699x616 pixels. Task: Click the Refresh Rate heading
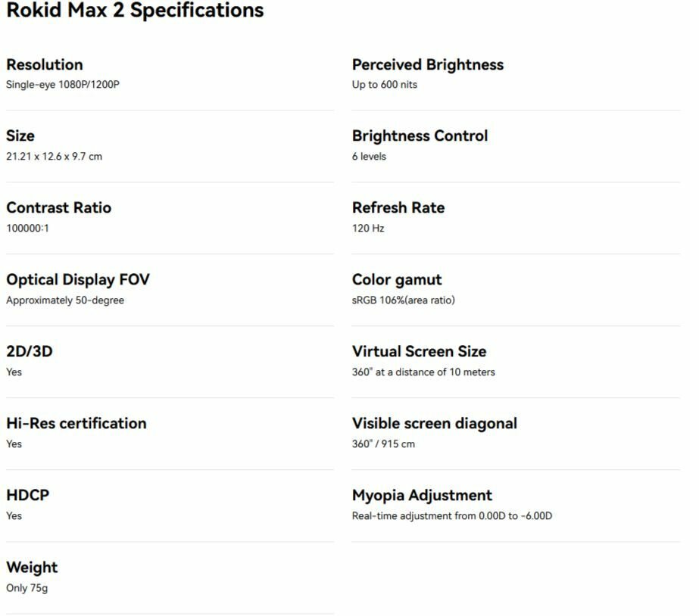click(x=398, y=208)
